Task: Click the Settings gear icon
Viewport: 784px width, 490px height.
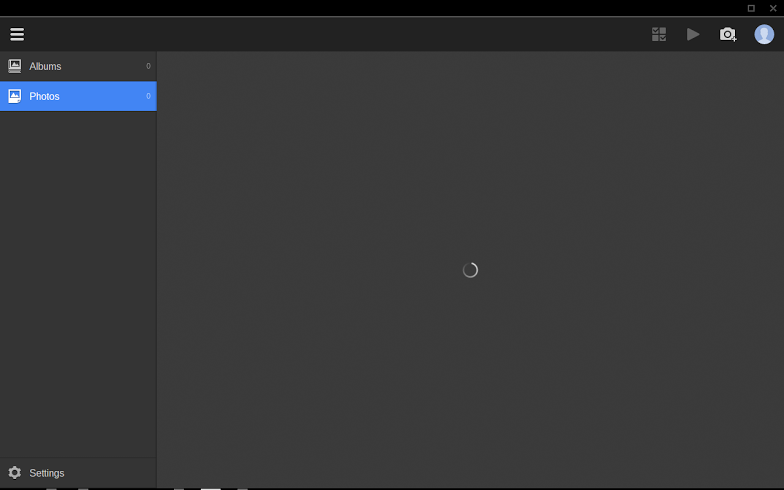Action: tap(14, 472)
